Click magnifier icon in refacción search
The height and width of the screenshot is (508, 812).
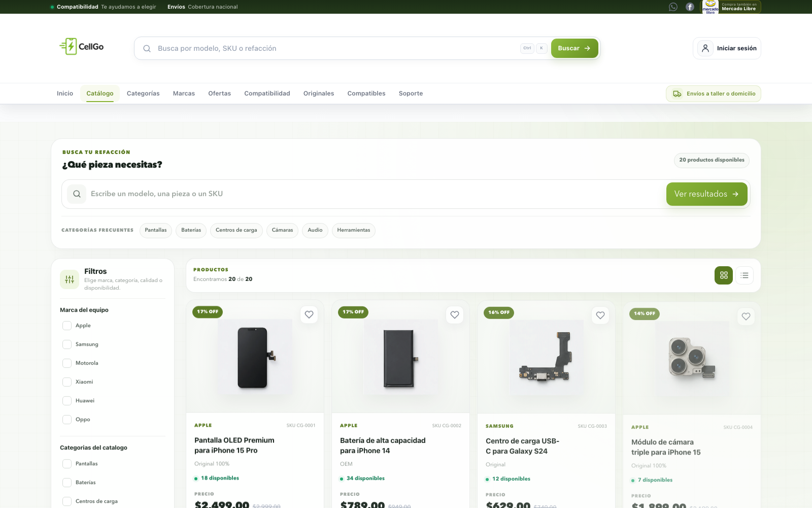(77, 194)
